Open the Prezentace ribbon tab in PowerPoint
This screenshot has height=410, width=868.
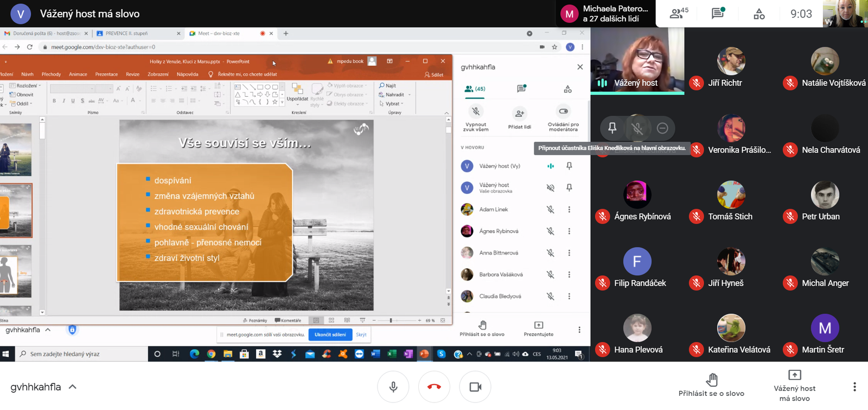(x=106, y=74)
